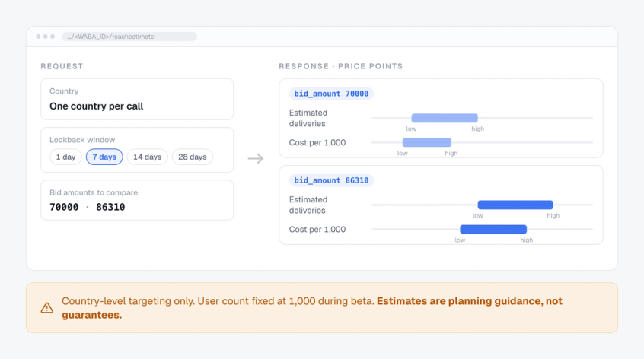Click the warning triangle icon in the notice banner

coord(47,308)
